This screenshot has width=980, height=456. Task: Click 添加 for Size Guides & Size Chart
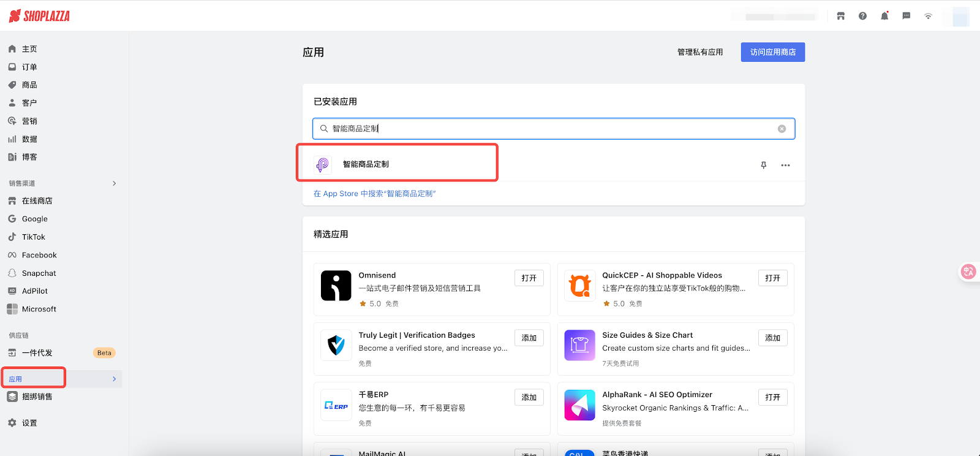[x=773, y=338]
